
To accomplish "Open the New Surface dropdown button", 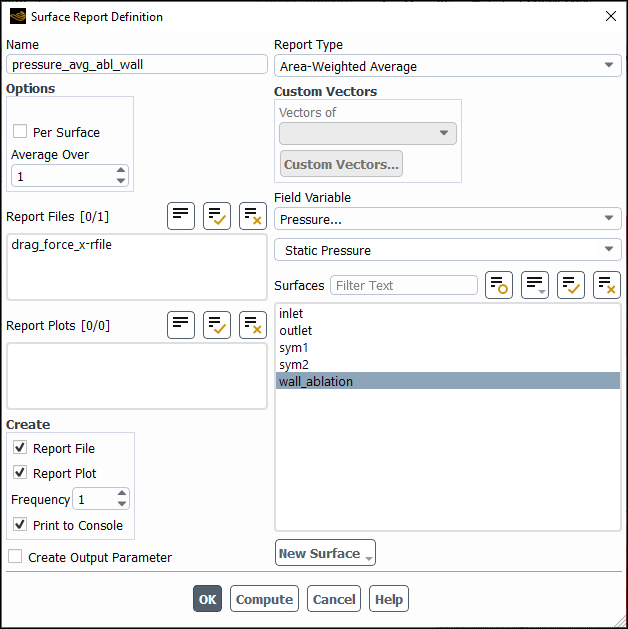I will tap(325, 553).
